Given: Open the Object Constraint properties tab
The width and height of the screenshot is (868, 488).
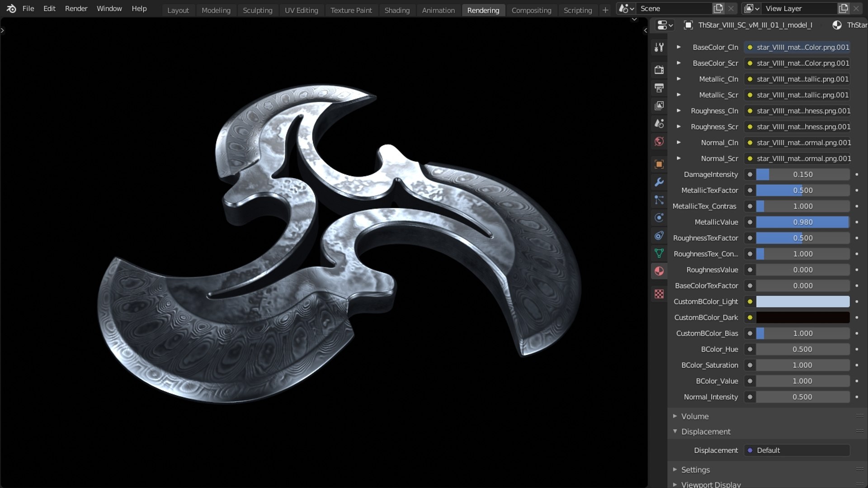Looking at the screenshot, I should click(659, 235).
